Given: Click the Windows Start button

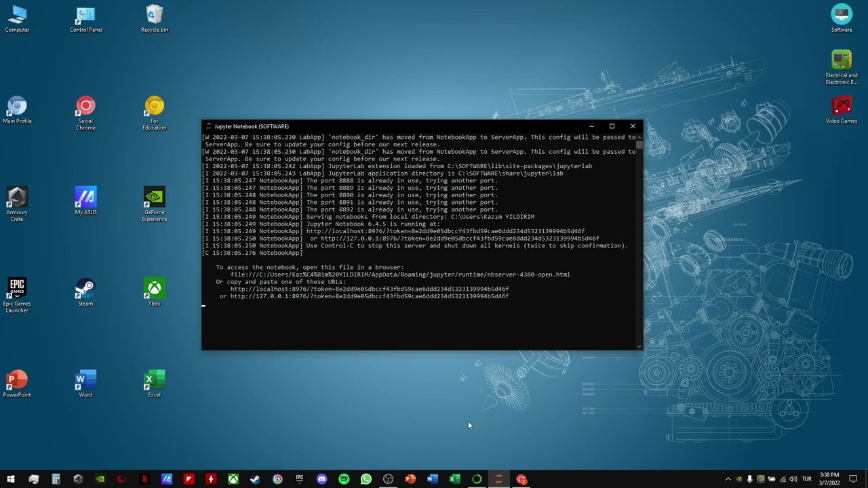Looking at the screenshot, I should click(x=11, y=479).
